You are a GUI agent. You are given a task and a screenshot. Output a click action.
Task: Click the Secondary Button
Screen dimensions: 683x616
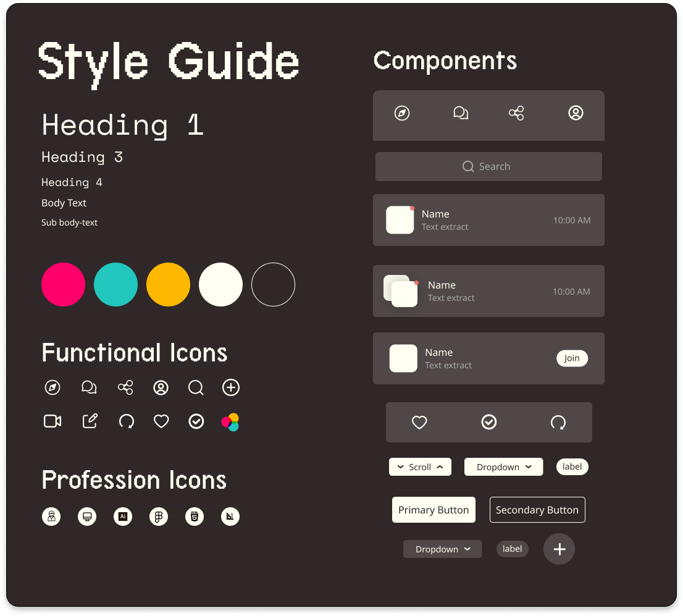537,510
